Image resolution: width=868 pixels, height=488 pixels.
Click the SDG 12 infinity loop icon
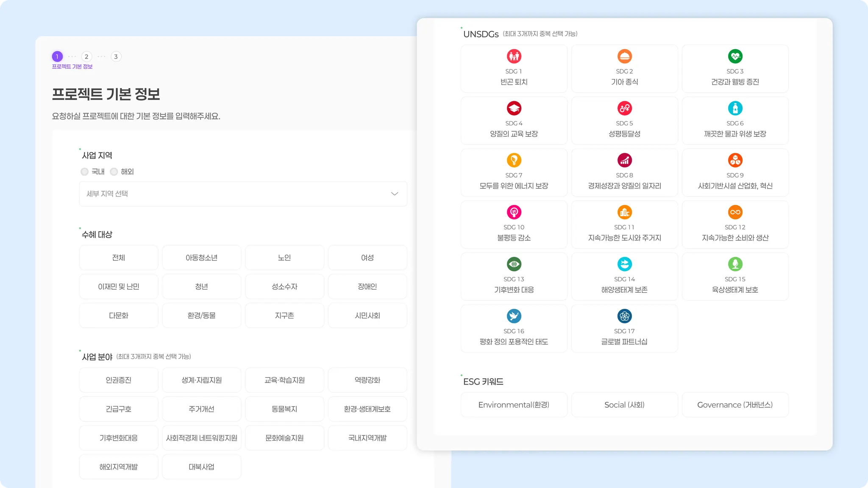(735, 212)
